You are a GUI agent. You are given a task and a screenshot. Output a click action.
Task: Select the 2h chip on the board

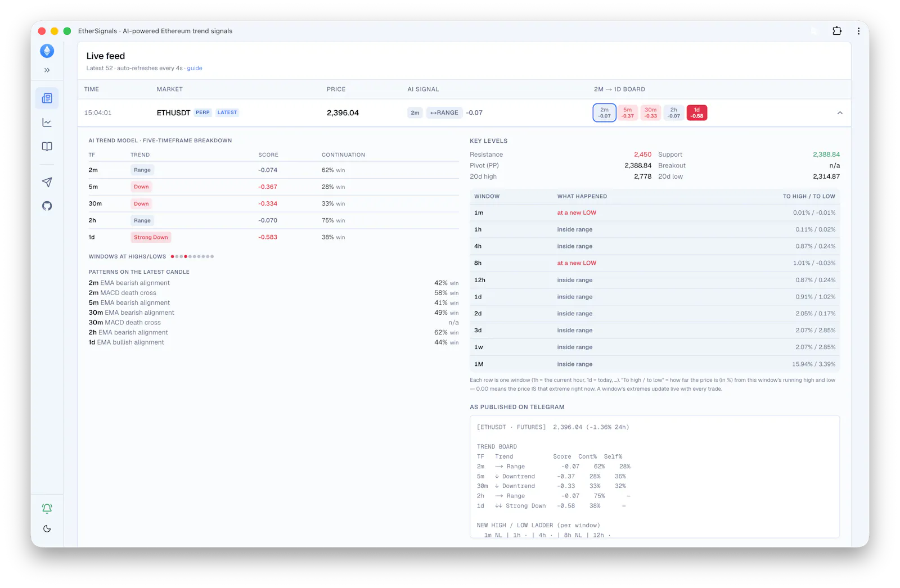click(x=674, y=113)
